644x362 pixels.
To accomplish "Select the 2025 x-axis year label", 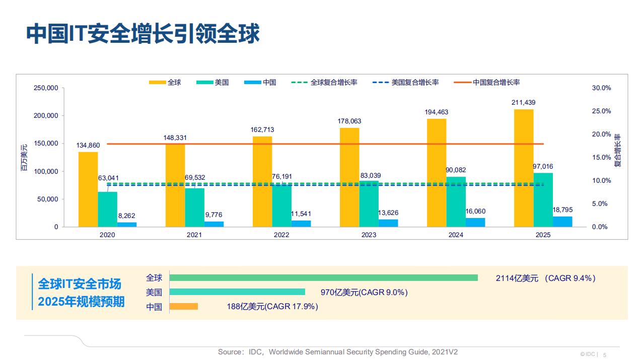I will (543, 235).
